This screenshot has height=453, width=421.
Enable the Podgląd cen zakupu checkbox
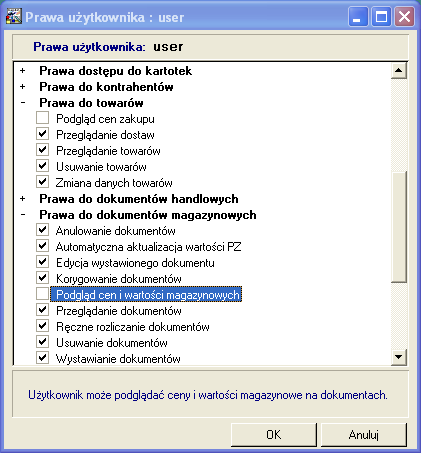[x=42, y=118]
